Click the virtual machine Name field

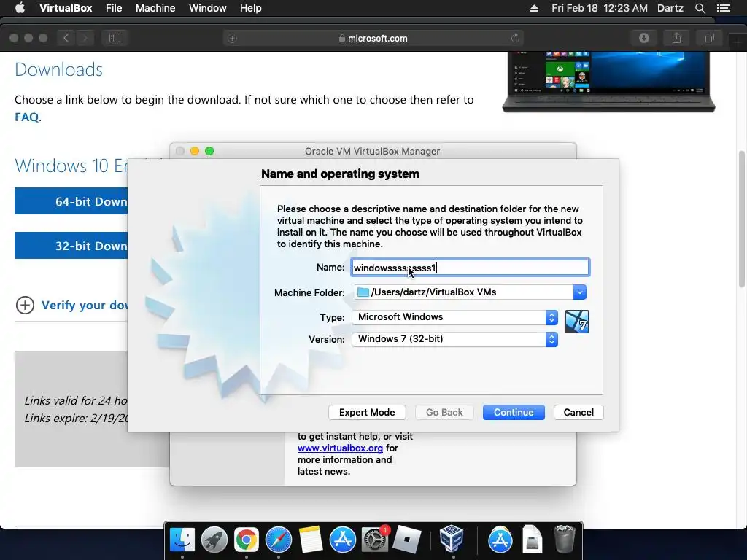[471, 268]
